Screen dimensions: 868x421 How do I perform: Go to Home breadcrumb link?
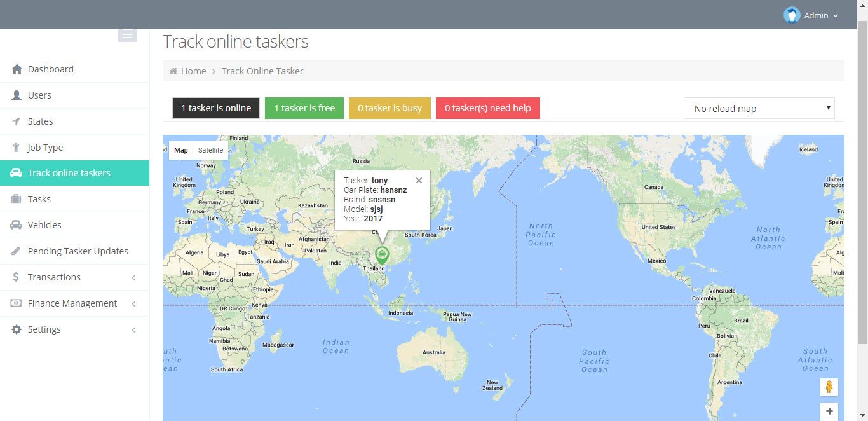(x=193, y=71)
